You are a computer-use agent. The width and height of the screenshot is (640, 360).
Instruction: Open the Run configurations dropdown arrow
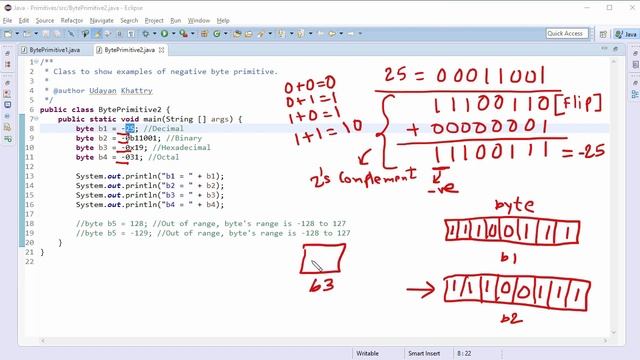[173, 34]
